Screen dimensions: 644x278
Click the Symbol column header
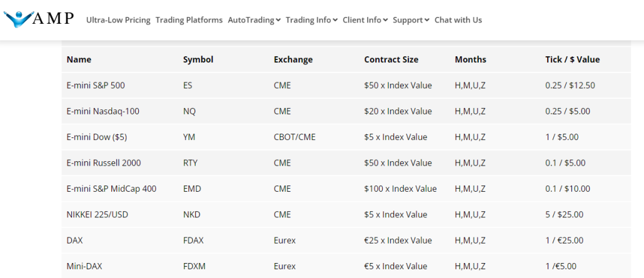coord(198,60)
